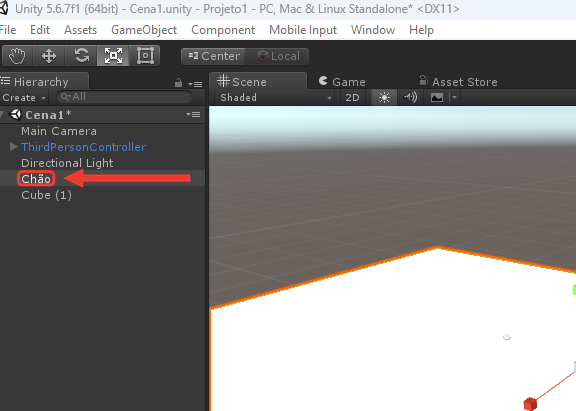Select the Scale tool
This screenshot has height=411, width=576.
113,56
